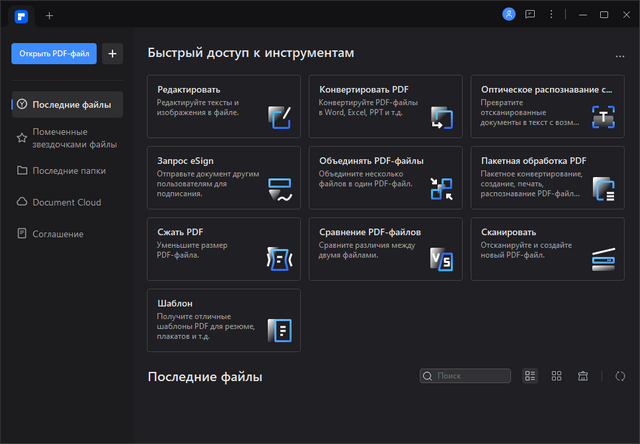Switch recent files to list view
The height and width of the screenshot is (444, 640).
531,376
